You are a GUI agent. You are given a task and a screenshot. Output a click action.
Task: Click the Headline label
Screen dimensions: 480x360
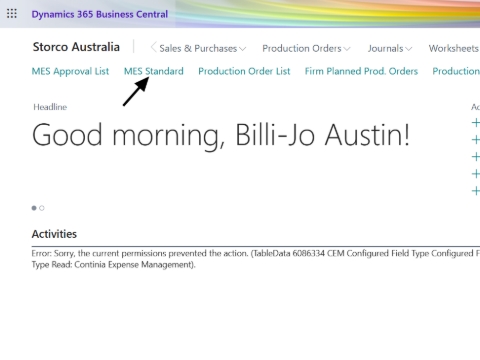click(x=50, y=107)
